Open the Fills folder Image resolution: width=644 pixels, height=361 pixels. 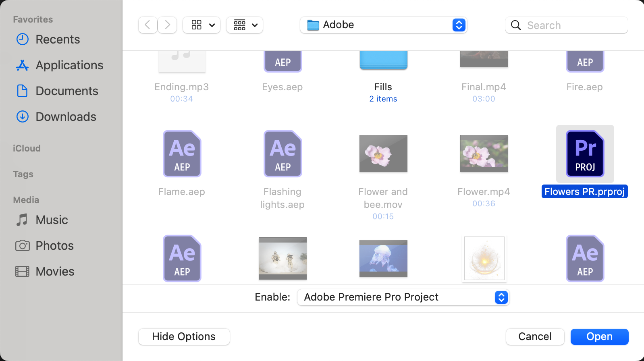[383, 60]
